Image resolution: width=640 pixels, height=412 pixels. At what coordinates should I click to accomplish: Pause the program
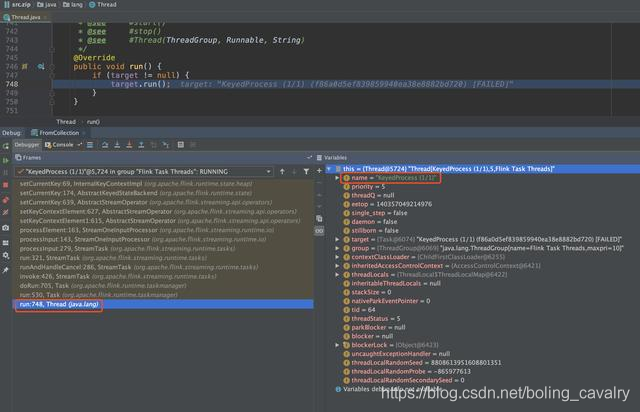tap(6, 173)
